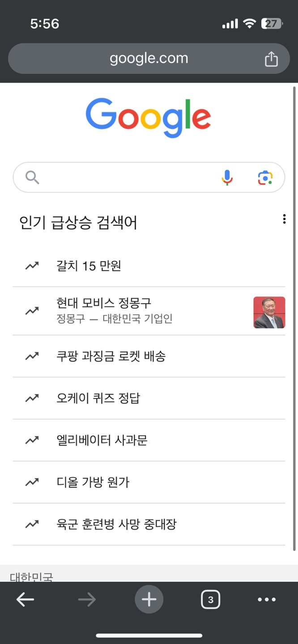Open trending search 디올 가방 원가

point(93,483)
